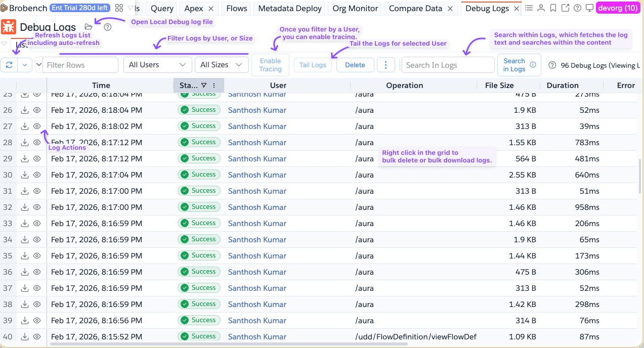
Task: Click the three-dot more actions button
Action: (386, 65)
